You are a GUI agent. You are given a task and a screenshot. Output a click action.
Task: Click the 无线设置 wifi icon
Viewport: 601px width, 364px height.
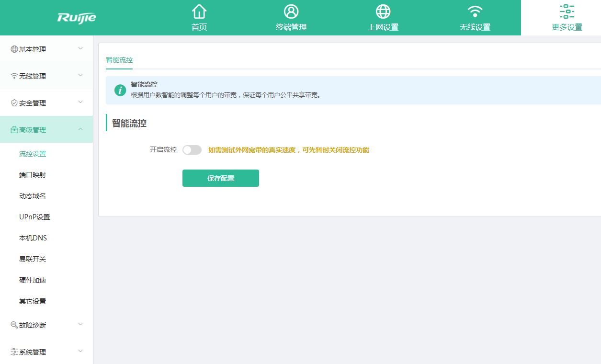[x=475, y=11]
